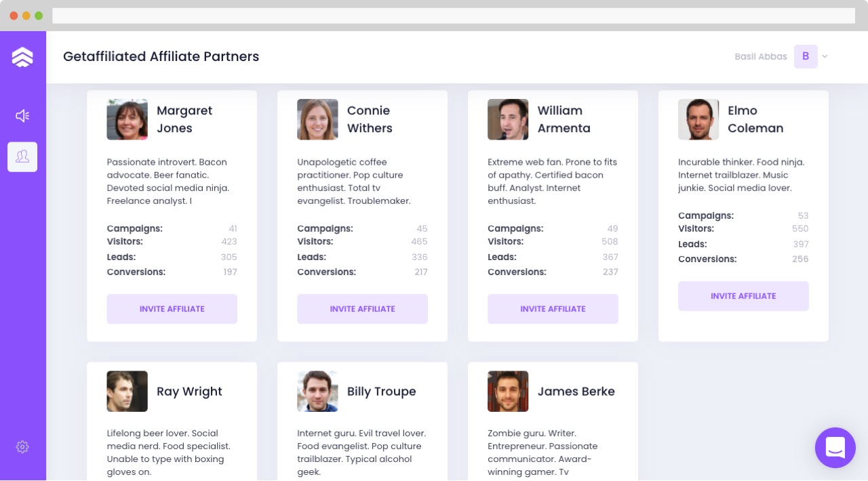This screenshot has height=481, width=868.
Task: Click Ray Wright profile photo
Action: (127, 392)
